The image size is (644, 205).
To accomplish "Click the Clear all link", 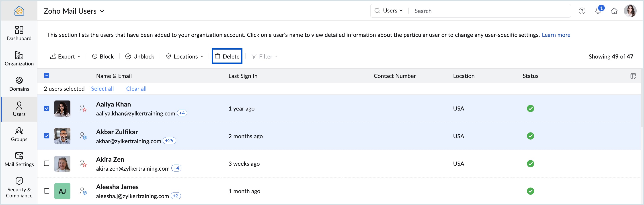I will point(136,89).
